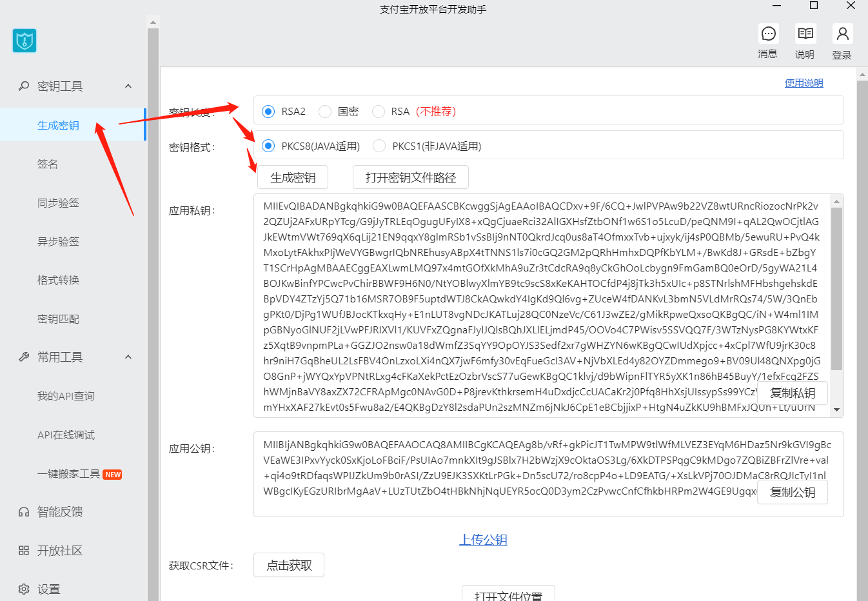
Task: Click the 密钥格式 label
Action: (192, 148)
